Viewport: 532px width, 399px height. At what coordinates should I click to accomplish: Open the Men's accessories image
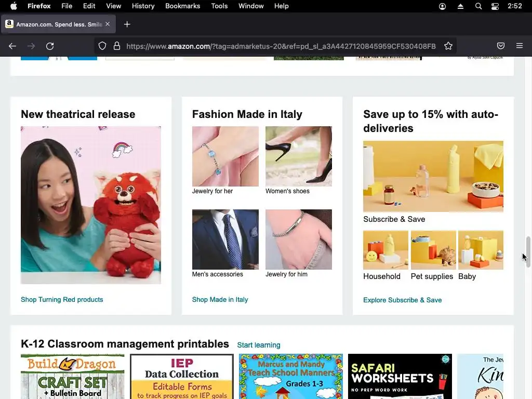tap(225, 240)
